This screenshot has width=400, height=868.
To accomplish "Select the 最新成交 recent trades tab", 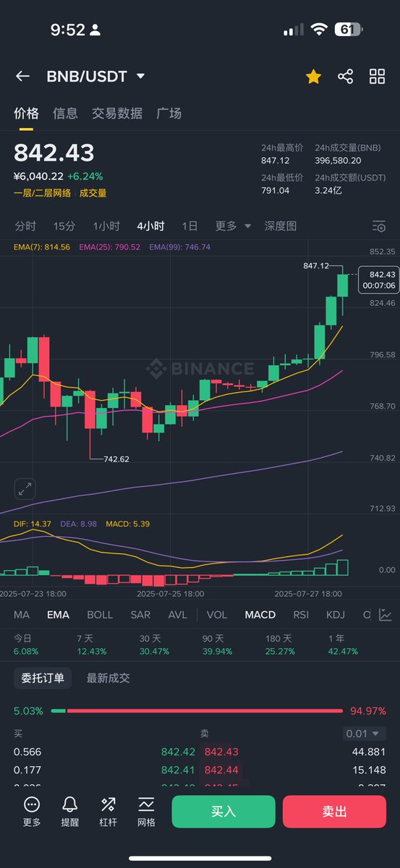I will pos(108,678).
